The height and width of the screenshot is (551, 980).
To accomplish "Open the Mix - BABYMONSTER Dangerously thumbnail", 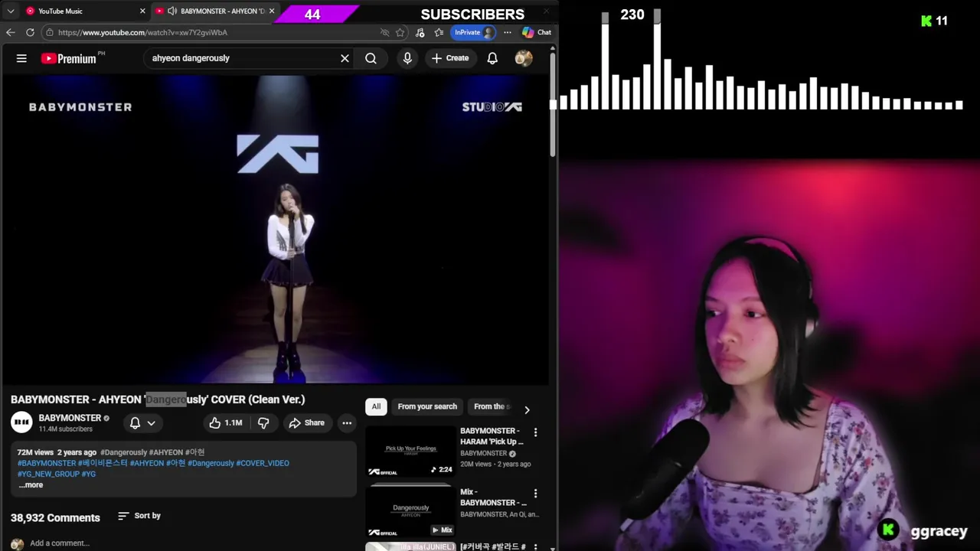I will (x=410, y=511).
